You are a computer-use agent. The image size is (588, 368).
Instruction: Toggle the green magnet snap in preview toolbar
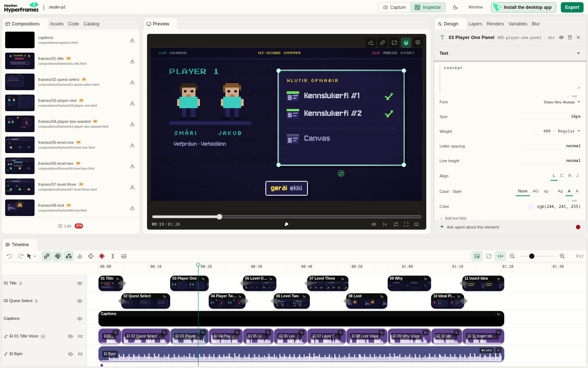406,43
